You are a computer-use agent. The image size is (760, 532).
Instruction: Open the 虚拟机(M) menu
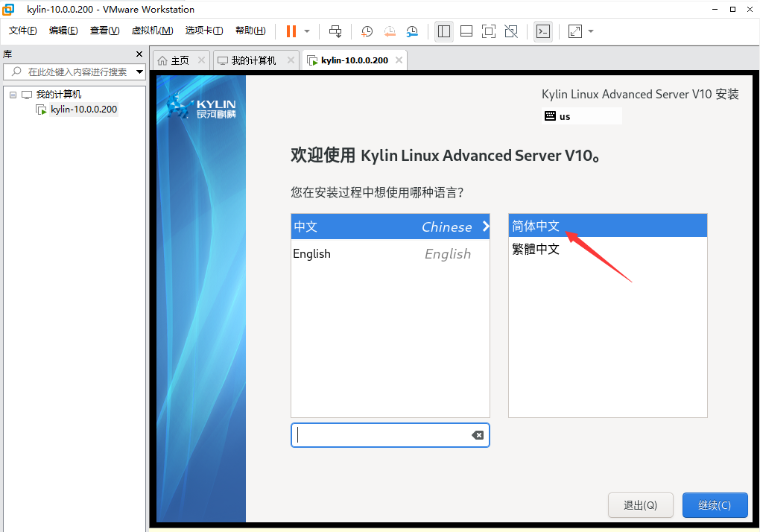click(x=152, y=31)
